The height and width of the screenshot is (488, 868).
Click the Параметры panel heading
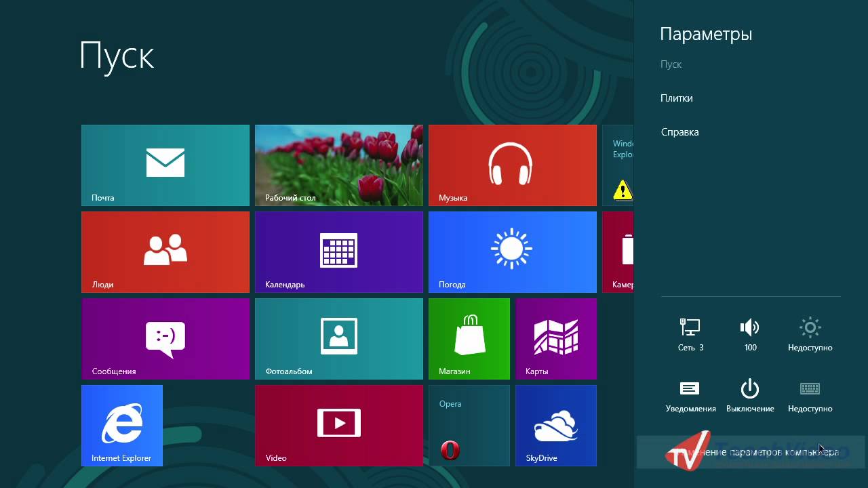tap(706, 35)
